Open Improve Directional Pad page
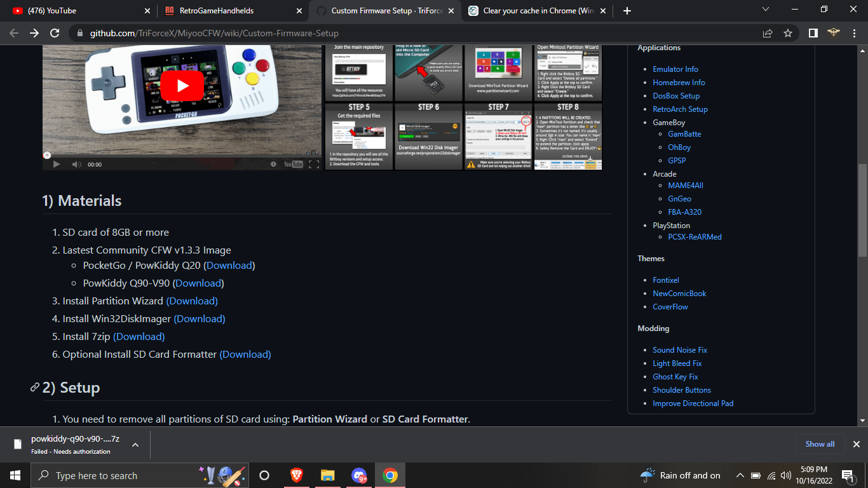868x488 pixels. [693, 403]
